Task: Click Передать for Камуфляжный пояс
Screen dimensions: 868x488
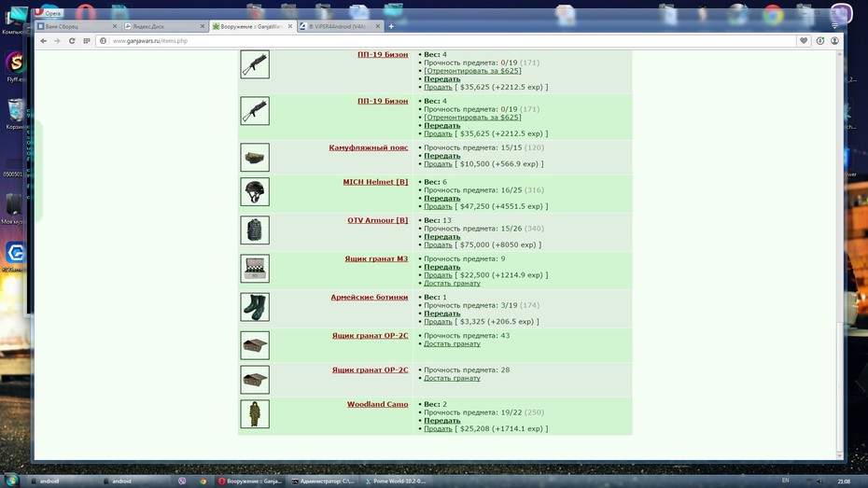Action: click(x=441, y=156)
